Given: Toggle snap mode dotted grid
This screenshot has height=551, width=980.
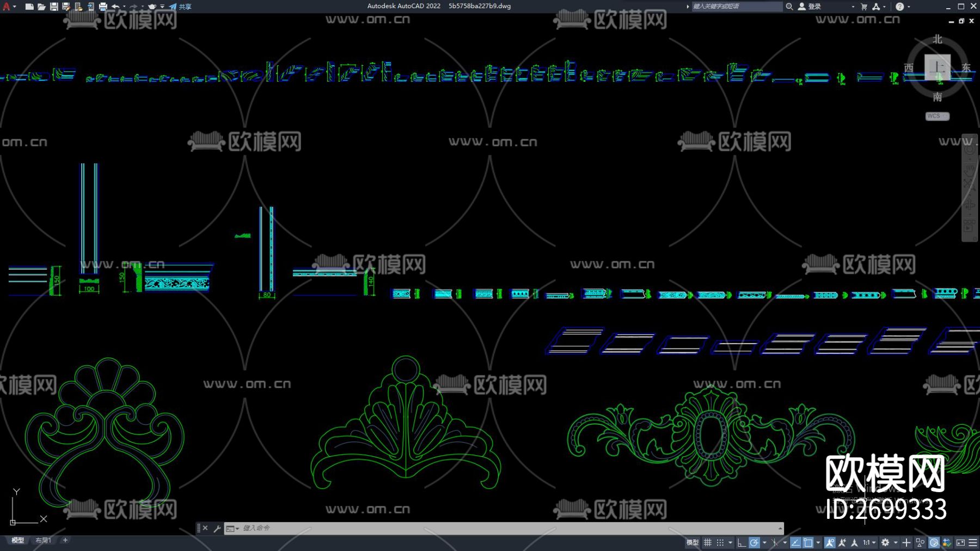Looking at the screenshot, I should point(720,542).
